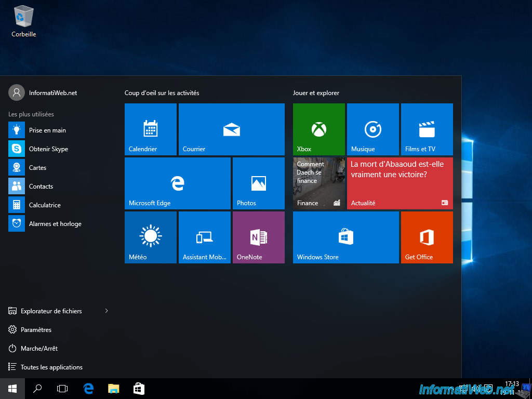Click the Coup d'oeil sur les activités heading
This screenshot has height=399, width=532.
point(162,92)
